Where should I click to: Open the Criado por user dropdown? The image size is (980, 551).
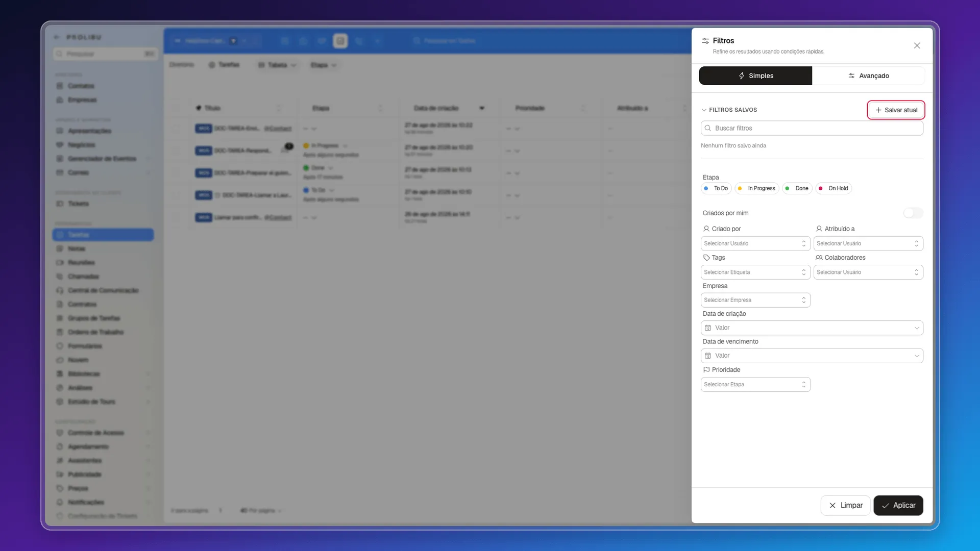755,243
